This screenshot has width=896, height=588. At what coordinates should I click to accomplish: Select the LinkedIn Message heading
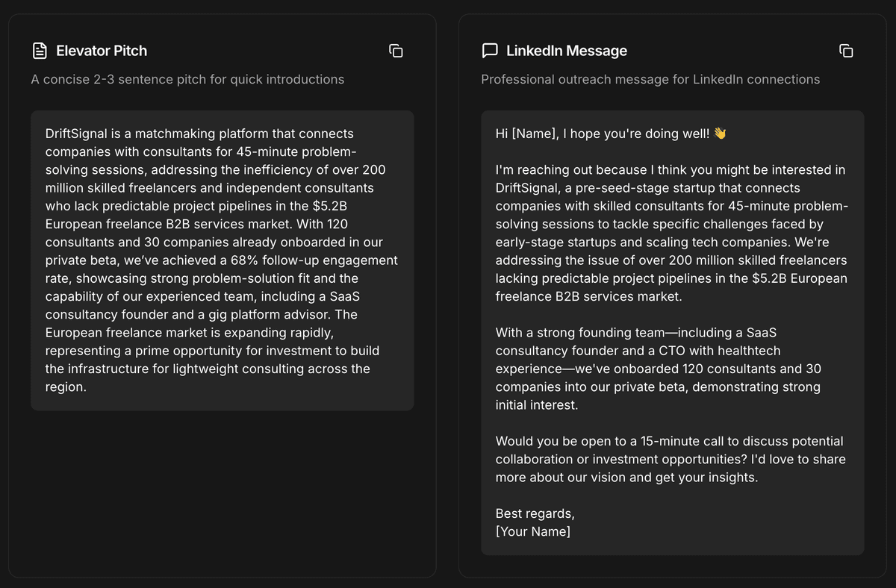(x=567, y=51)
